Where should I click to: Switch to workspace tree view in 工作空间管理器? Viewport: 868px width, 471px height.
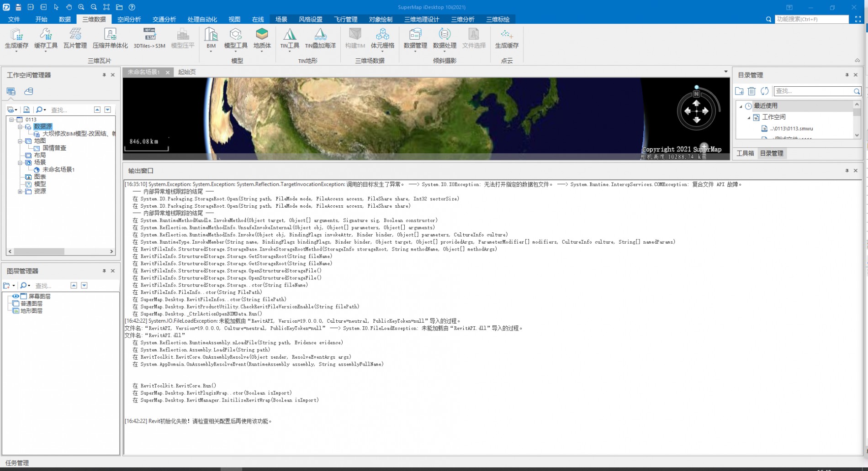tap(11, 91)
